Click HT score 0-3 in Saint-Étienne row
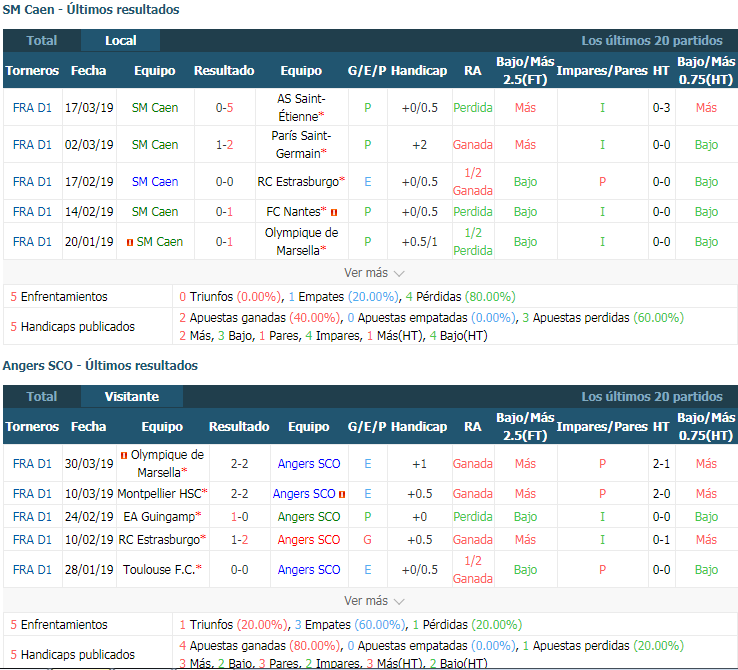738x670 pixels. pos(661,108)
